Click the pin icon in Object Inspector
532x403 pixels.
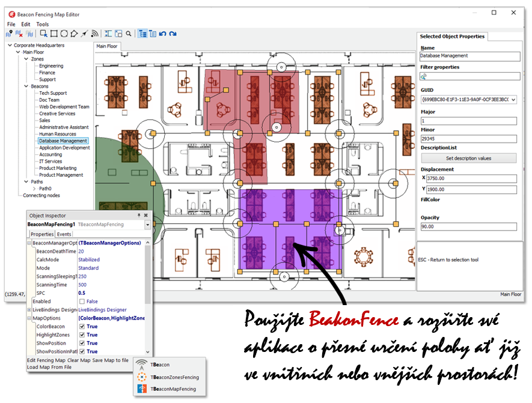(139, 215)
